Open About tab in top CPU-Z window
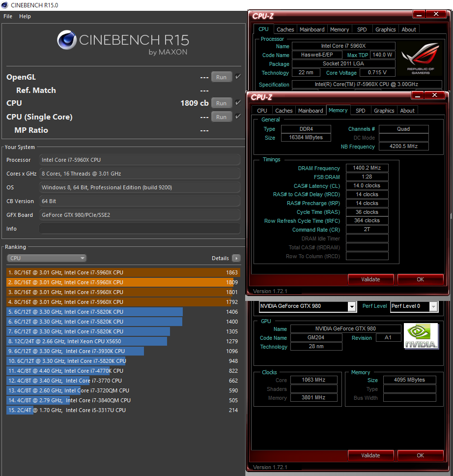Screen dimensions: 453x476 [x=409, y=30]
